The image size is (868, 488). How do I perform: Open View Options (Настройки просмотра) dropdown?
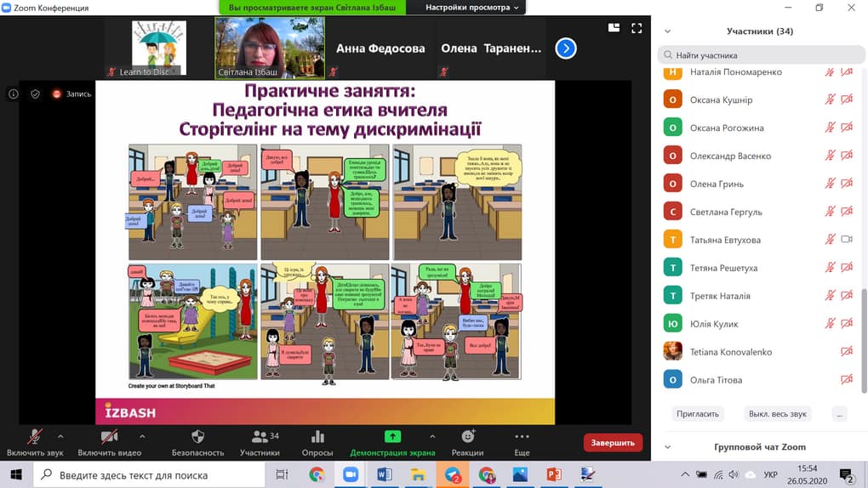point(471,7)
